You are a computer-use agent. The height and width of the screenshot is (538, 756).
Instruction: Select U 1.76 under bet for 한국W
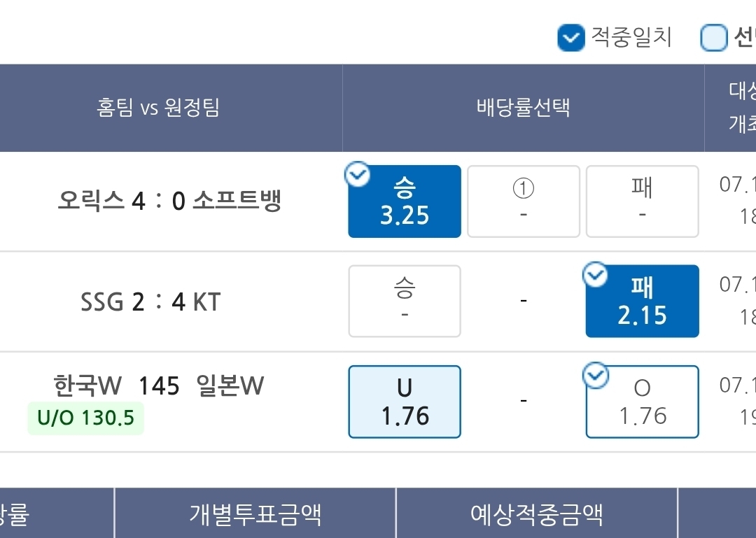tap(405, 402)
